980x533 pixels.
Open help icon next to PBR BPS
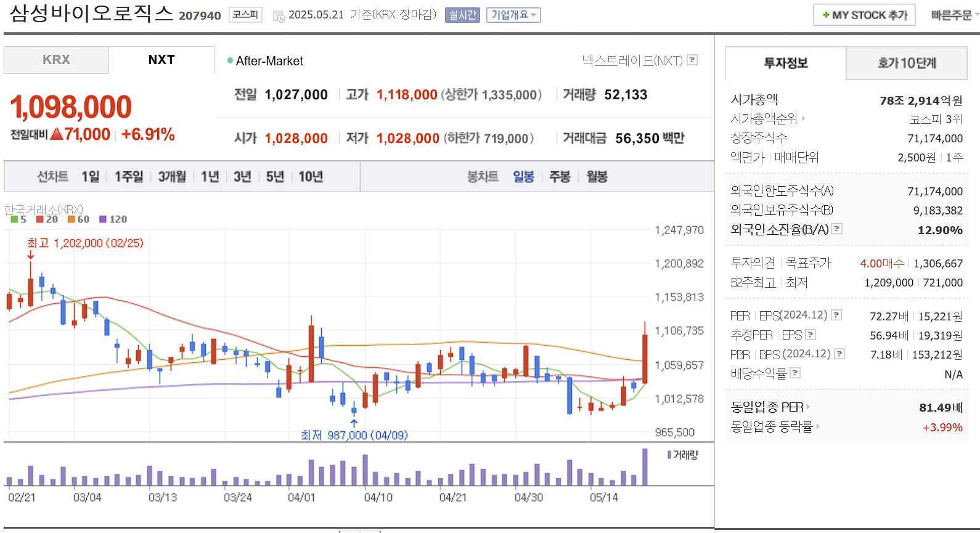pyautogui.click(x=839, y=354)
